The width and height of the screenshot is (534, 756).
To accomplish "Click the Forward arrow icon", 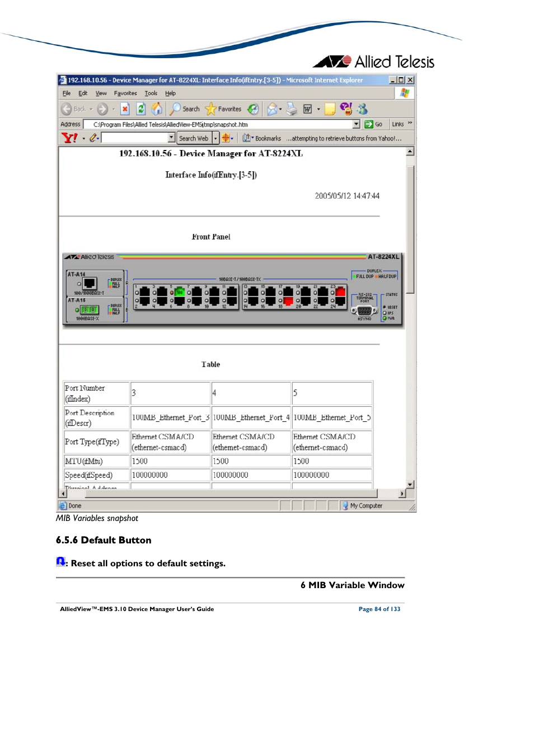I will [x=102, y=109].
